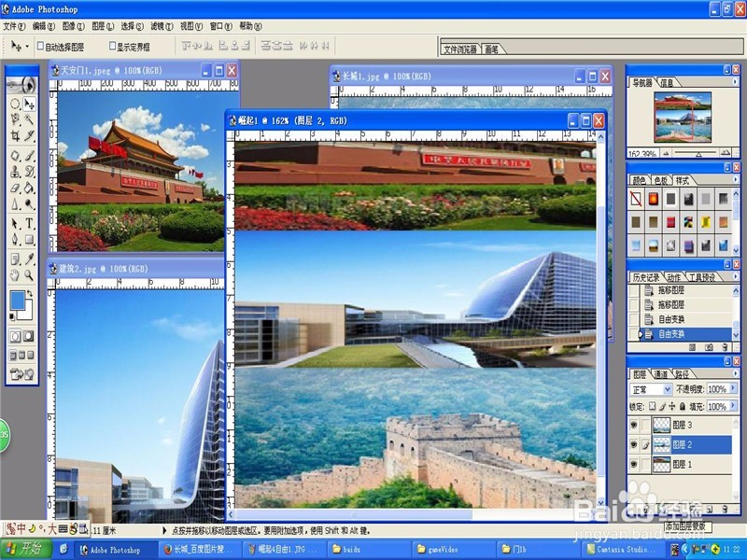Toggle lock all padlock in Layers

coord(683,406)
